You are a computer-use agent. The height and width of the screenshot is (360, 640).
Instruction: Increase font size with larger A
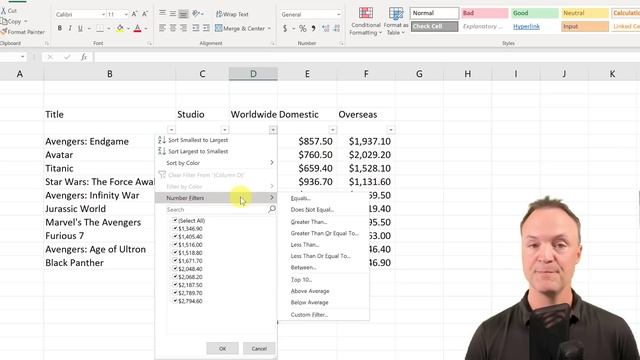(x=134, y=14)
